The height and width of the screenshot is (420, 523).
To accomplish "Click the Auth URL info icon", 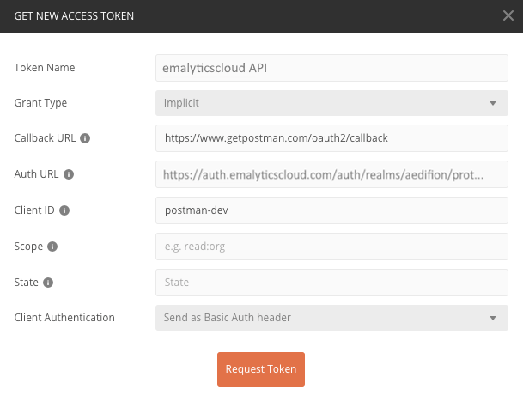I will 69,174.
